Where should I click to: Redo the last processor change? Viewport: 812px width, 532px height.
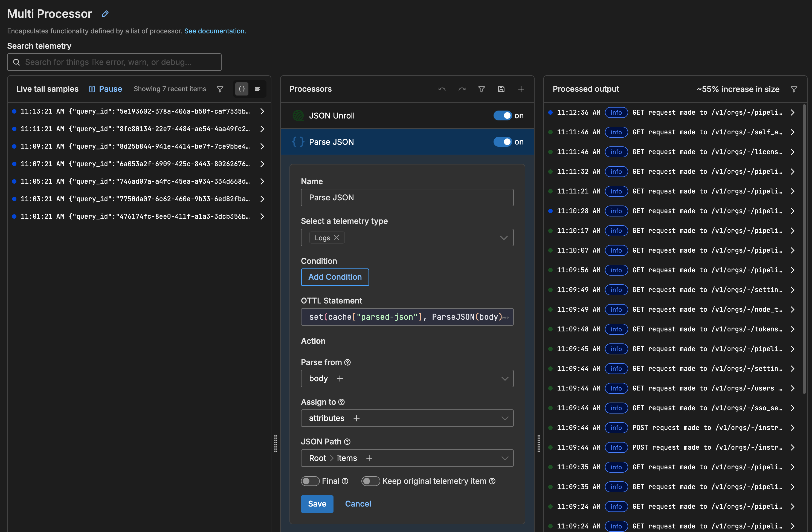pyautogui.click(x=462, y=89)
